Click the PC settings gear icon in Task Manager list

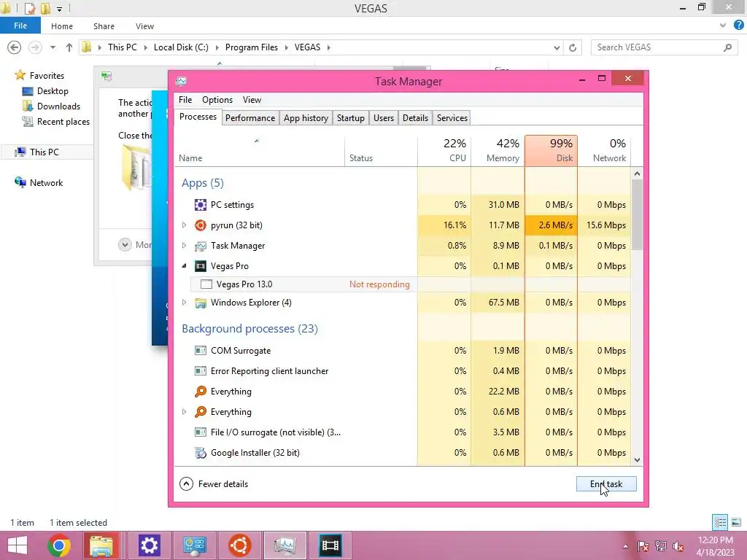click(201, 205)
